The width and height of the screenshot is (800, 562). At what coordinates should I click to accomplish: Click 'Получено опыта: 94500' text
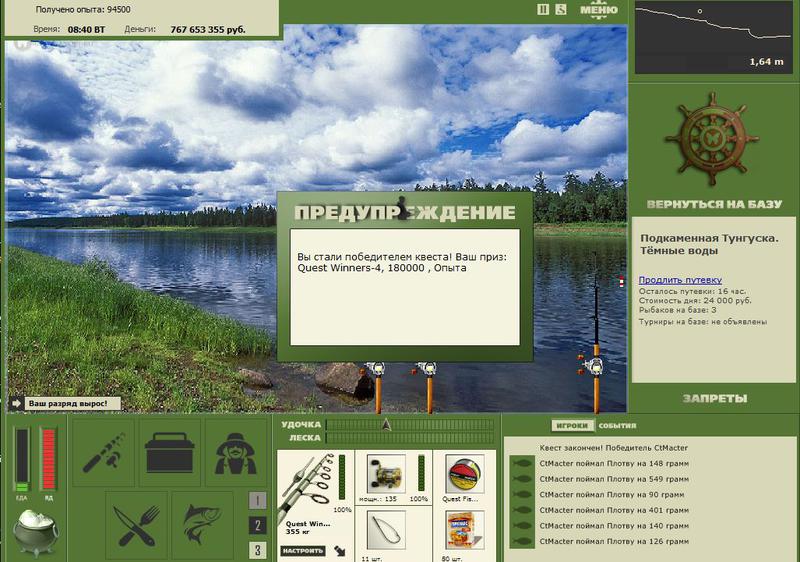(x=83, y=9)
